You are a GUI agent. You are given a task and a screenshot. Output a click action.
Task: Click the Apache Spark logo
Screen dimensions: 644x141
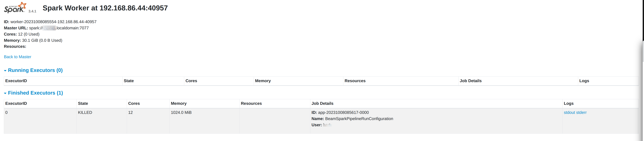click(15, 8)
